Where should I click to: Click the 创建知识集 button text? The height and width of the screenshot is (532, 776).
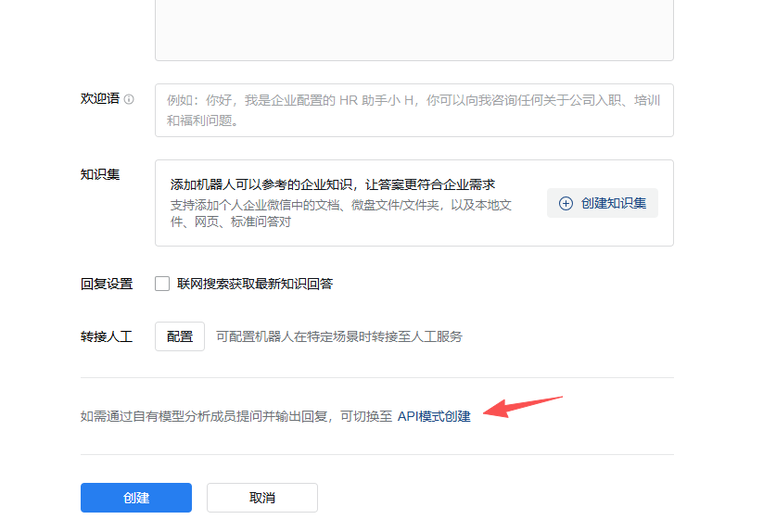pos(613,203)
